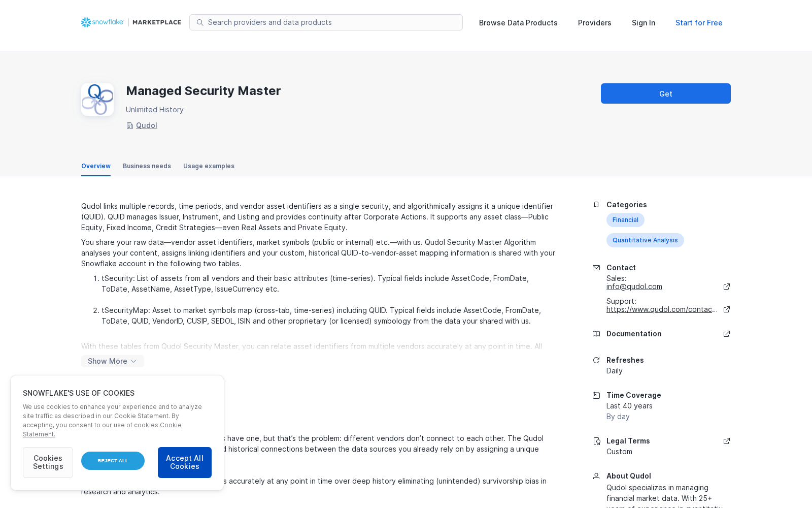Viewport: 812px width, 508px height.
Task: Click the Legal Terms document icon
Action: pos(596,441)
